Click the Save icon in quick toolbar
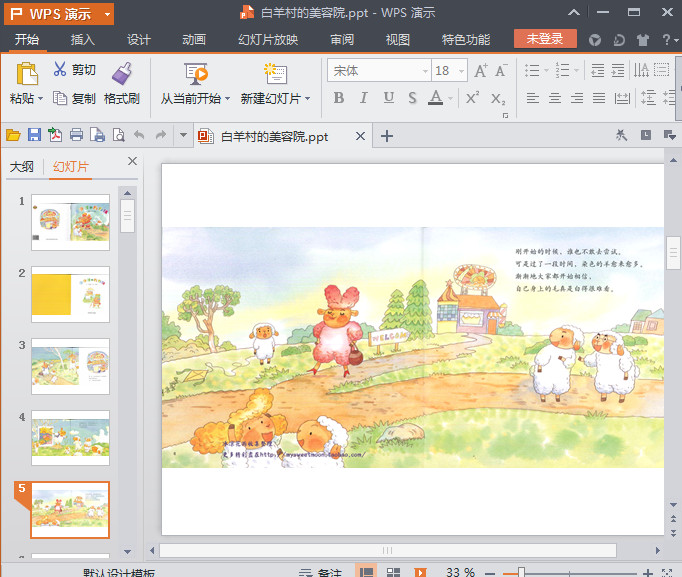682x577 pixels. click(x=34, y=136)
